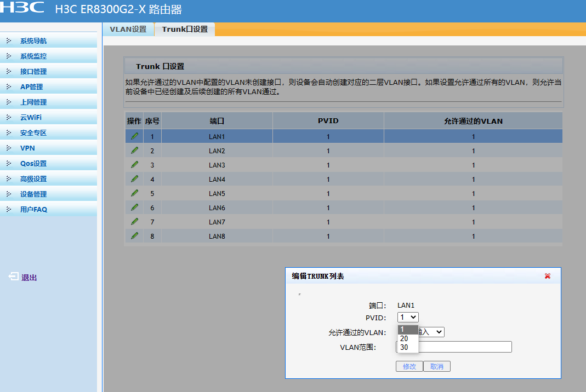
Task: Click the H3C ER8300G2-X 路由器 title
Action: (118, 9)
